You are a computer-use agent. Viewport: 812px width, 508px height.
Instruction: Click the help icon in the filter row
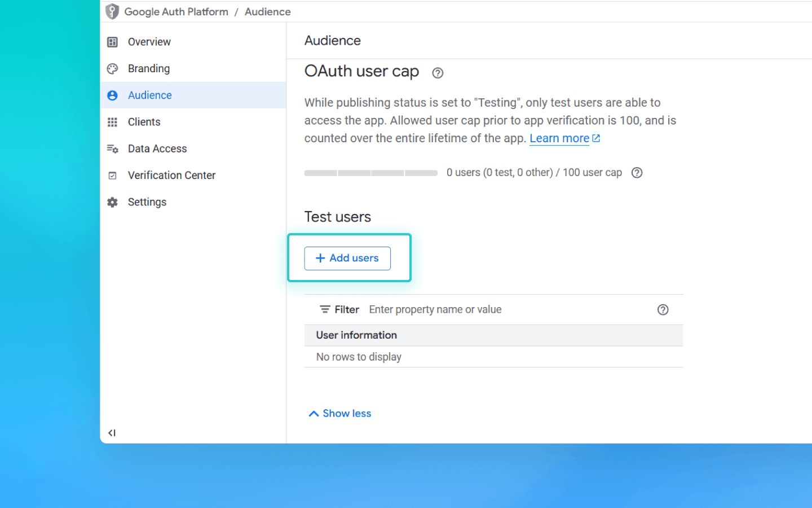pos(663,309)
